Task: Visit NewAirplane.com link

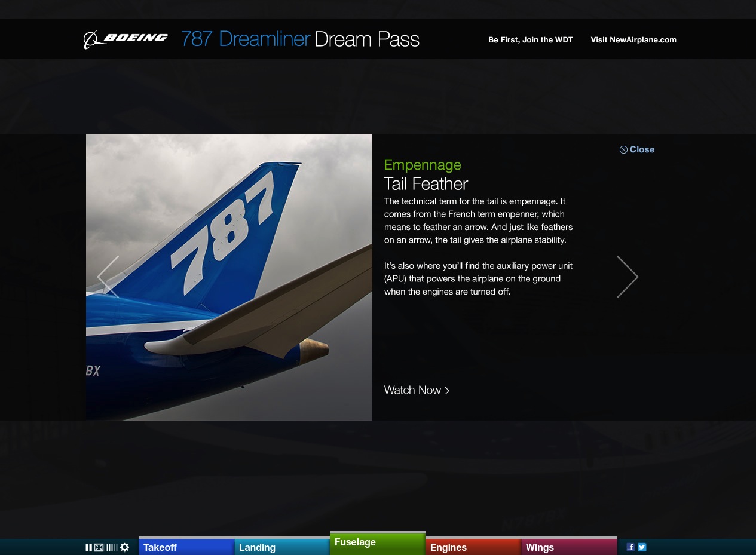Action: 633,40
